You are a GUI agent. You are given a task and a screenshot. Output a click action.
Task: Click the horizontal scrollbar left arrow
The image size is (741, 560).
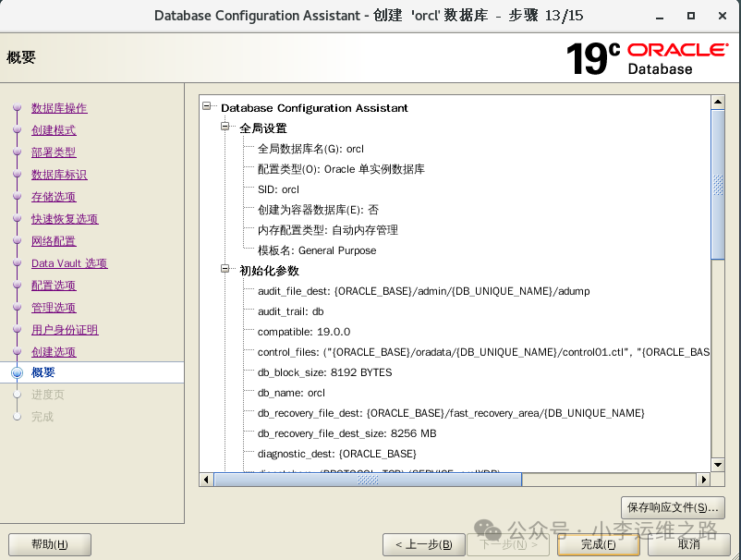coord(206,480)
